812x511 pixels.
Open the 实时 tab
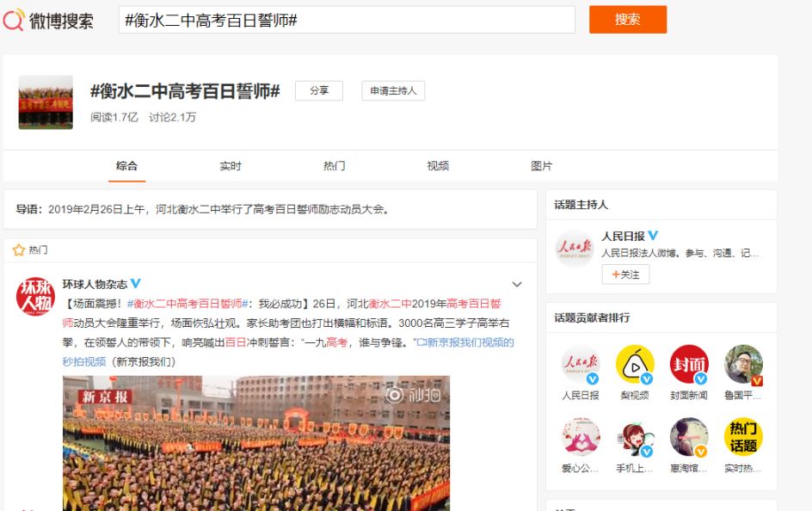[231, 165]
